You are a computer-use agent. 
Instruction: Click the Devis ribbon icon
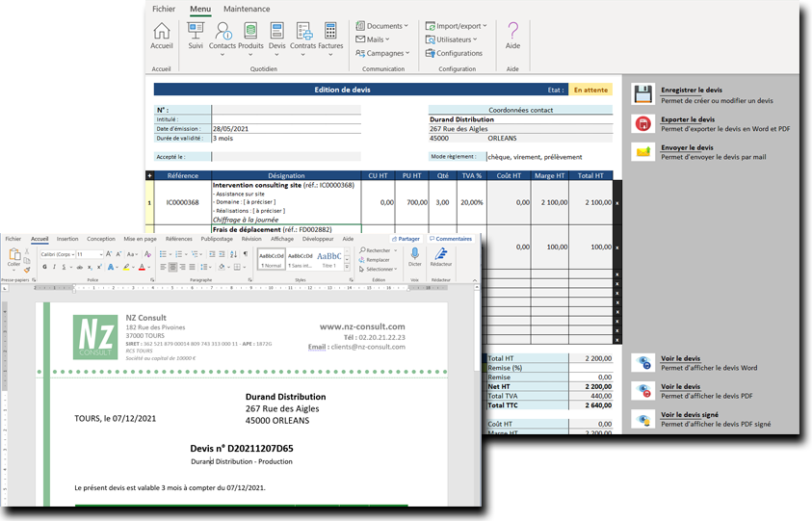coord(277,31)
